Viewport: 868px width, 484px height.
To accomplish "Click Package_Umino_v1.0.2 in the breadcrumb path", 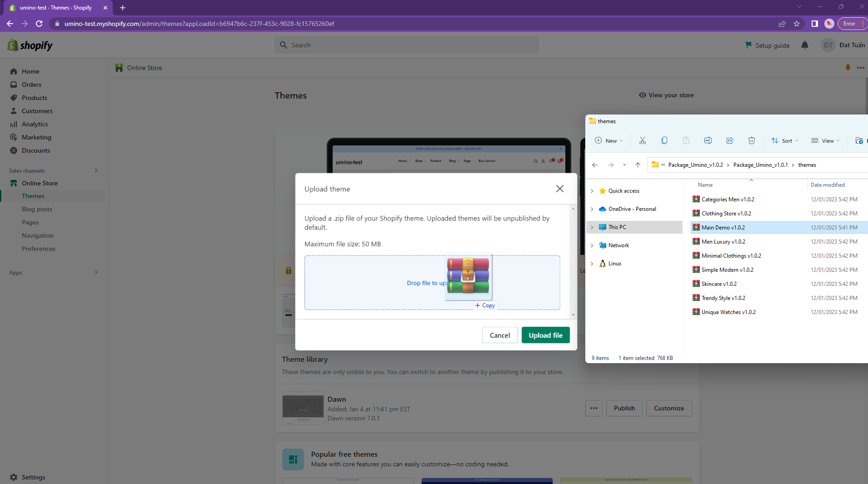I will click(x=695, y=165).
